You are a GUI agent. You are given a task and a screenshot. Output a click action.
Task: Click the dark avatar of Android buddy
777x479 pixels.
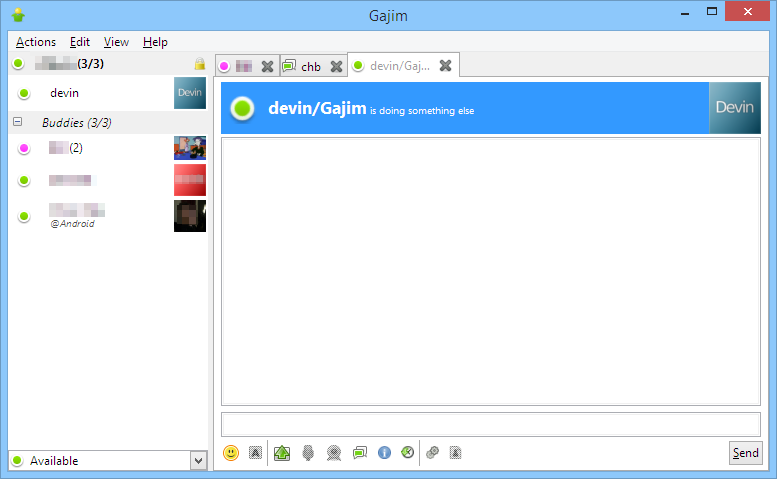[190, 216]
